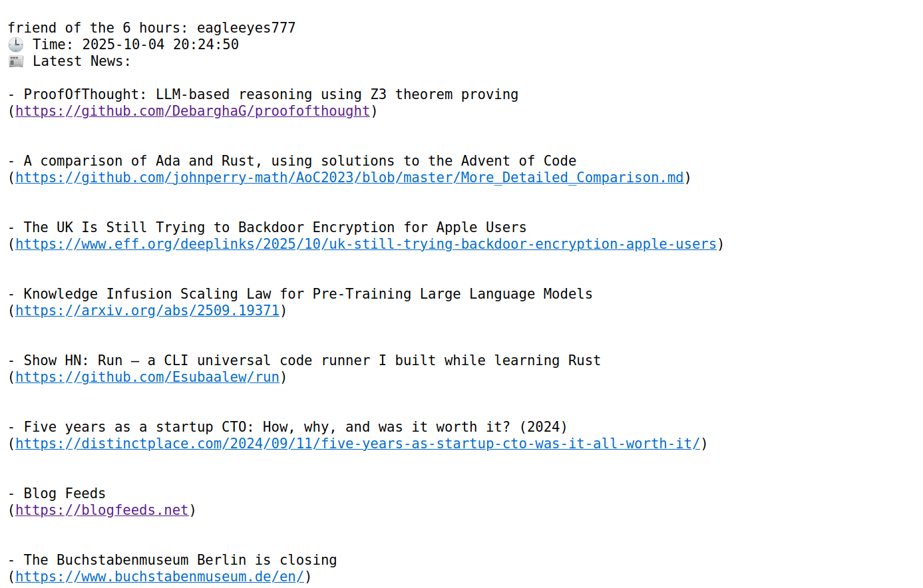923x588 pixels.
Task: Click the Buchstabenmuseum Berlin is closing headline
Action: (x=180, y=560)
